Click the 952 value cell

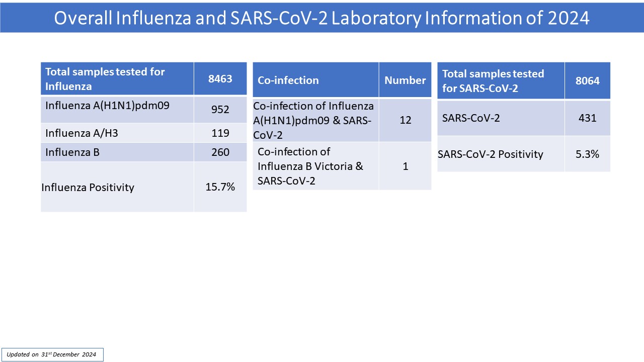[x=220, y=110]
